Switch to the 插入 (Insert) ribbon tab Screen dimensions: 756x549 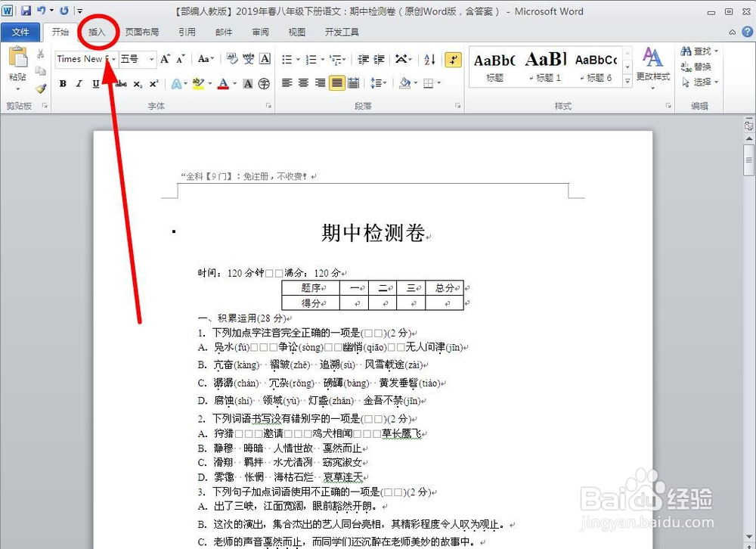(97, 32)
